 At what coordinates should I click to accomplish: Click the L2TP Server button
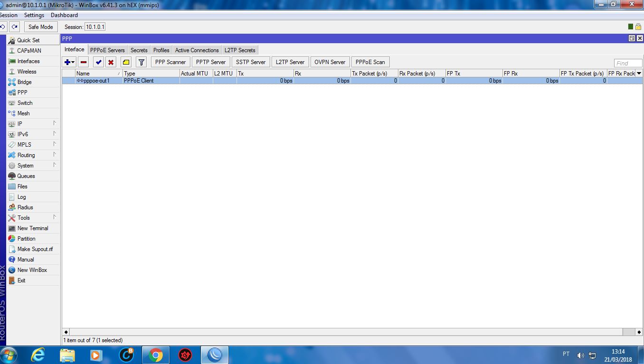tap(290, 62)
